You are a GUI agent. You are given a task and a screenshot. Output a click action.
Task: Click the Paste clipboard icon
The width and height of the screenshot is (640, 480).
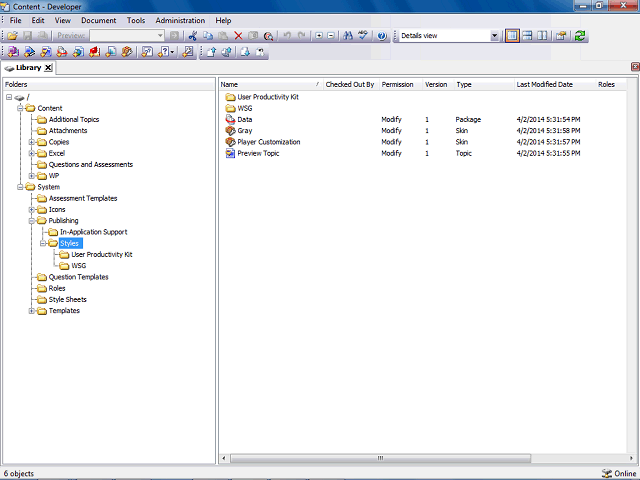223,36
